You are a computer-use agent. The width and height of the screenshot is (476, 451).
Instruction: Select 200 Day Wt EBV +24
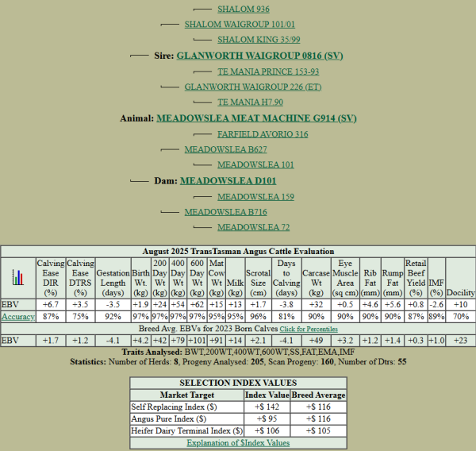[x=159, y=305]
